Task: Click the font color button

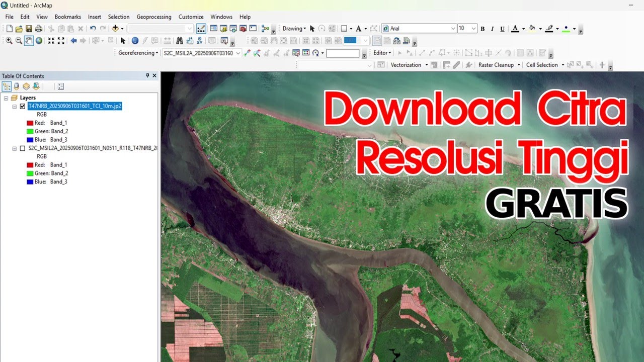Action: [515, 29]
